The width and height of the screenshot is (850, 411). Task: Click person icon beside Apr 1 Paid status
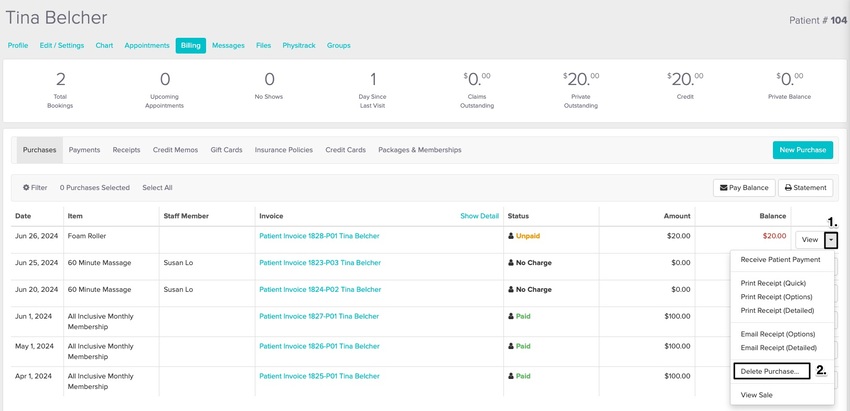[511, 376]
